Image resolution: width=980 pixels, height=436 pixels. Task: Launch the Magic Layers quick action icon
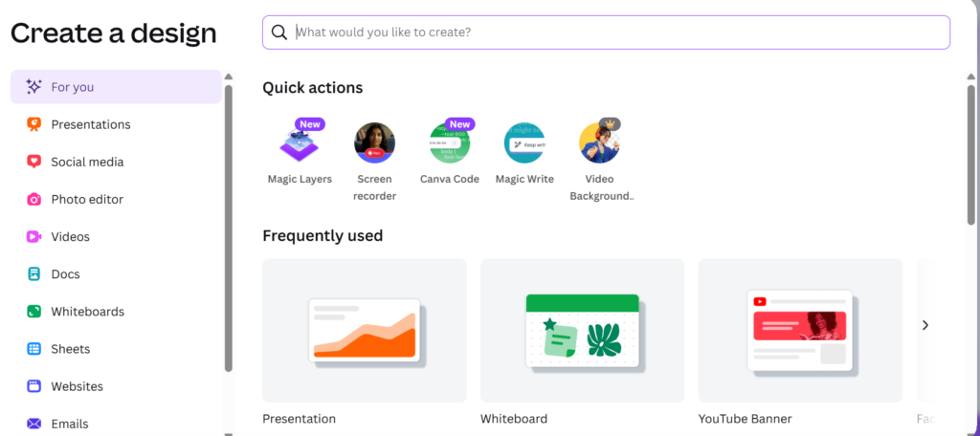300,143
